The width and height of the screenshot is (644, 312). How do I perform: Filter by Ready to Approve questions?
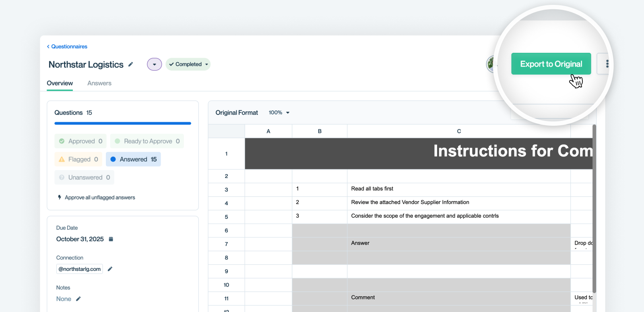tap(147, 141)
